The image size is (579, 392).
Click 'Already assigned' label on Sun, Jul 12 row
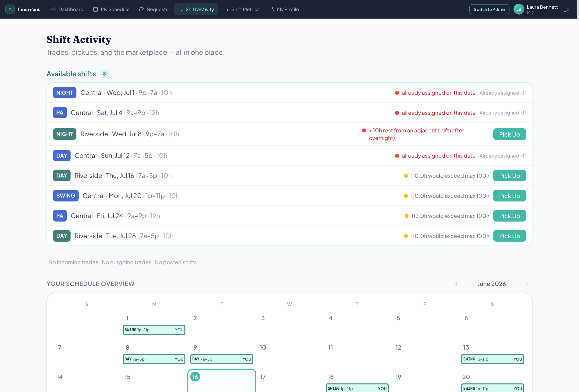pos(499,156)
